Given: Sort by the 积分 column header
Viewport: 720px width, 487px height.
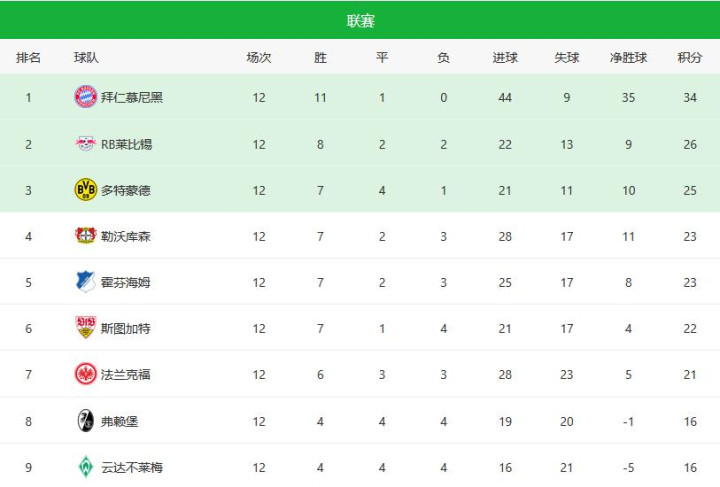Looking at the screenshot, I should (x=690, y=58).
